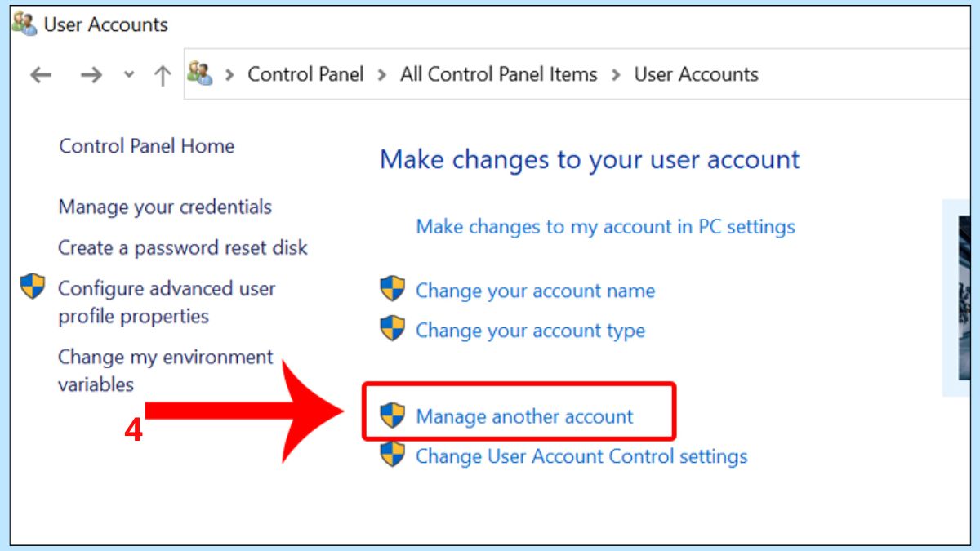Open Change my environment variables link
980x551 pixels.
[166, 371]
